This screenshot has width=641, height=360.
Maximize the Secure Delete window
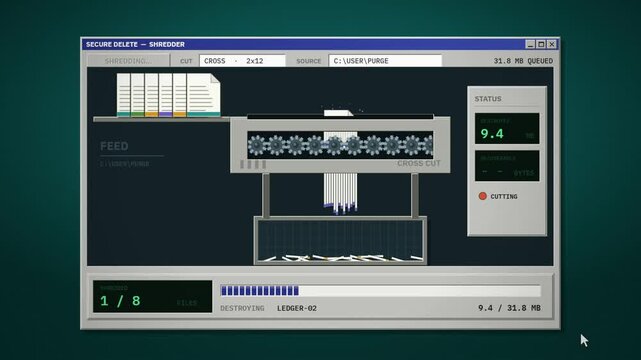[x=541, y=44]
